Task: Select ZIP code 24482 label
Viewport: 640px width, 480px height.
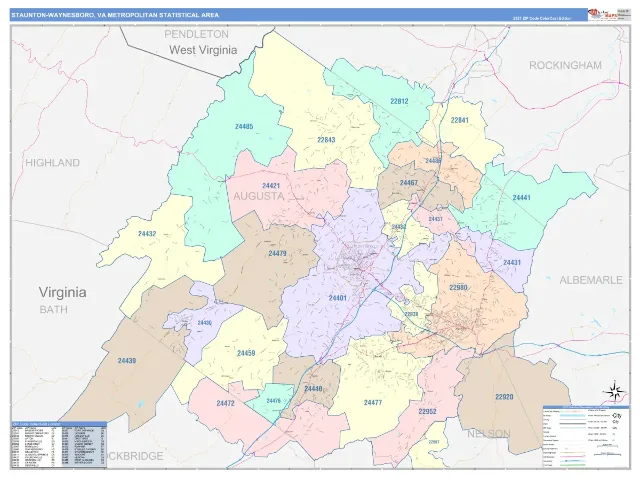Action: (399, 227)
